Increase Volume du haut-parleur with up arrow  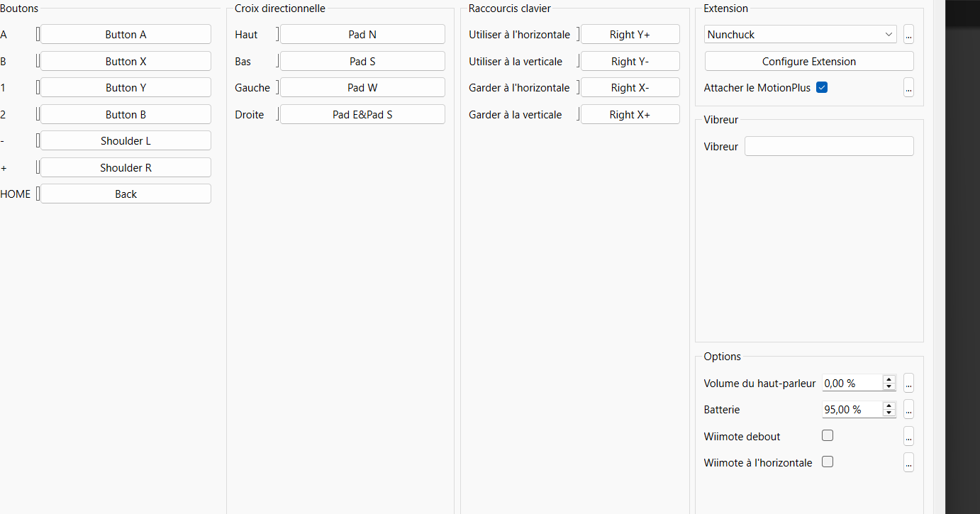pos(889,379)
